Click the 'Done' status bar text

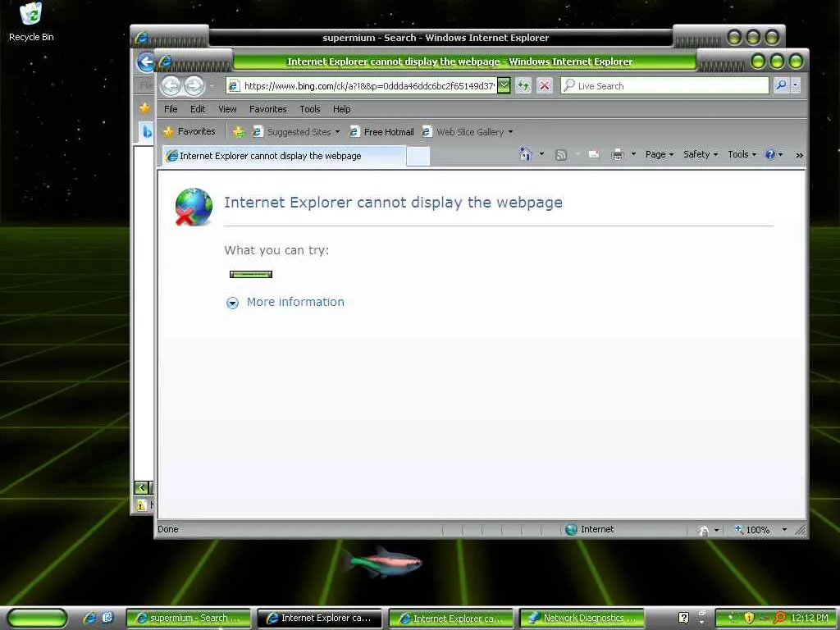coord(167,529)
